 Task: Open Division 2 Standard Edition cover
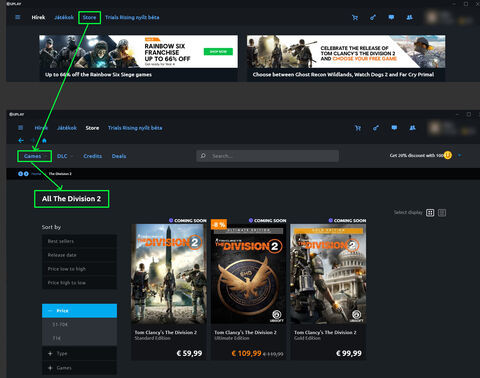tap(169, 274)
